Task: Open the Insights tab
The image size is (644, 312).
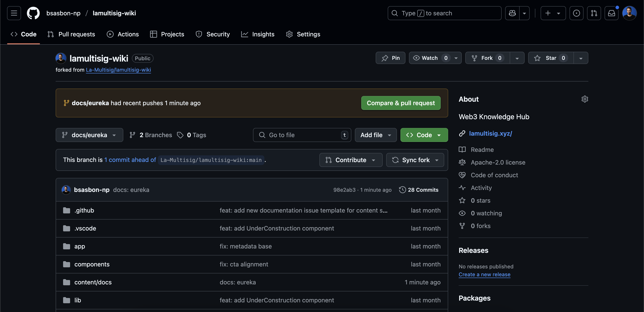Action: pos(258,34)
